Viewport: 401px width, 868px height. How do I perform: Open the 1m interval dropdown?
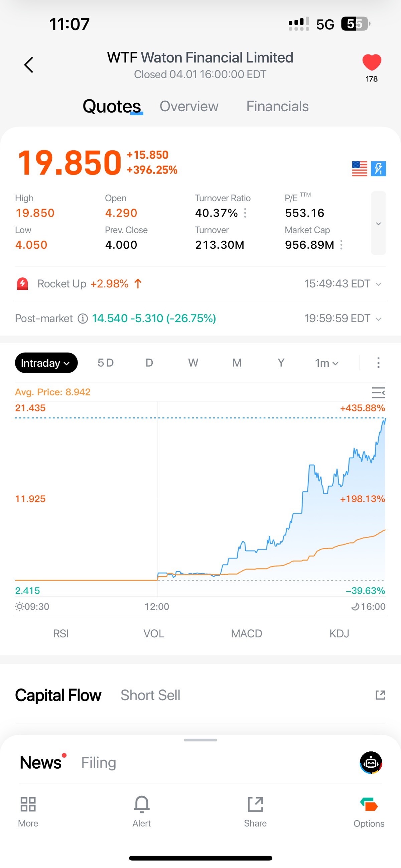326,363
